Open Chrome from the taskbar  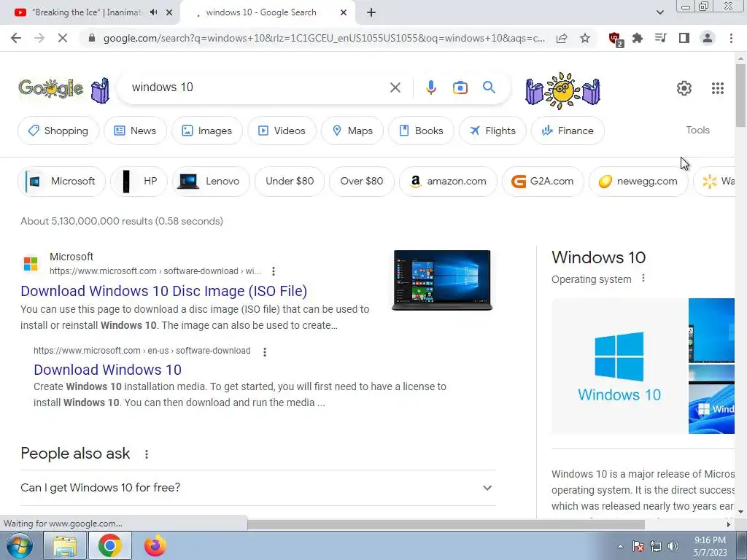point(110,545)
